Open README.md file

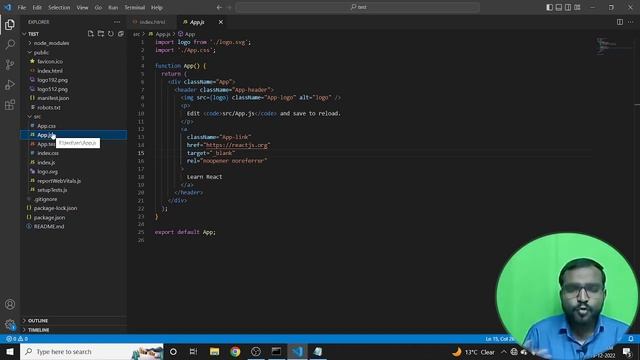74,227
